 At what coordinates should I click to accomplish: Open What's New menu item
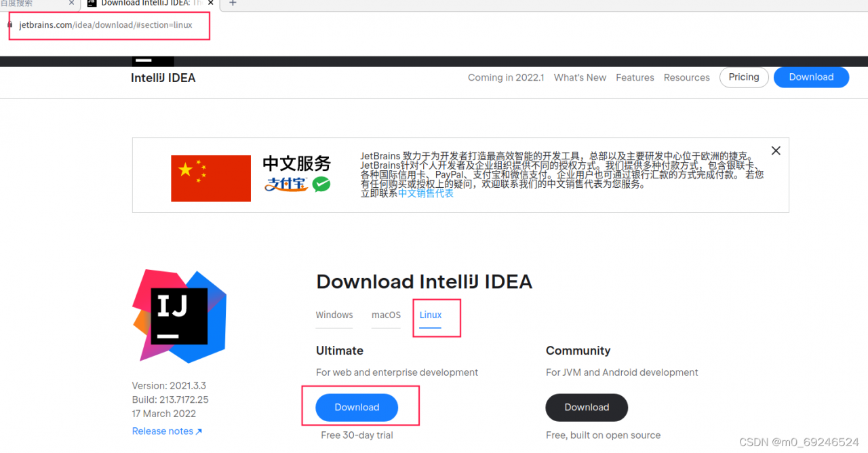click(x=580, y=77)
